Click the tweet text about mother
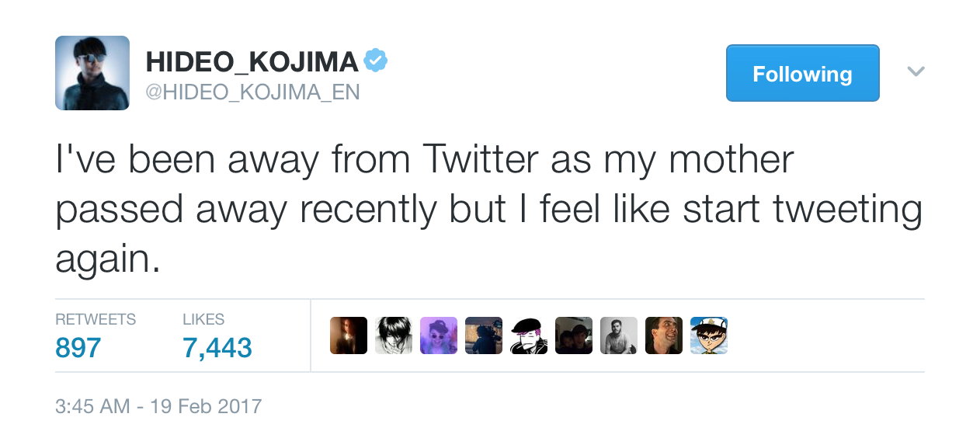Image resolution: width=980 pixels, height=438 pixels. pos(488,210)
